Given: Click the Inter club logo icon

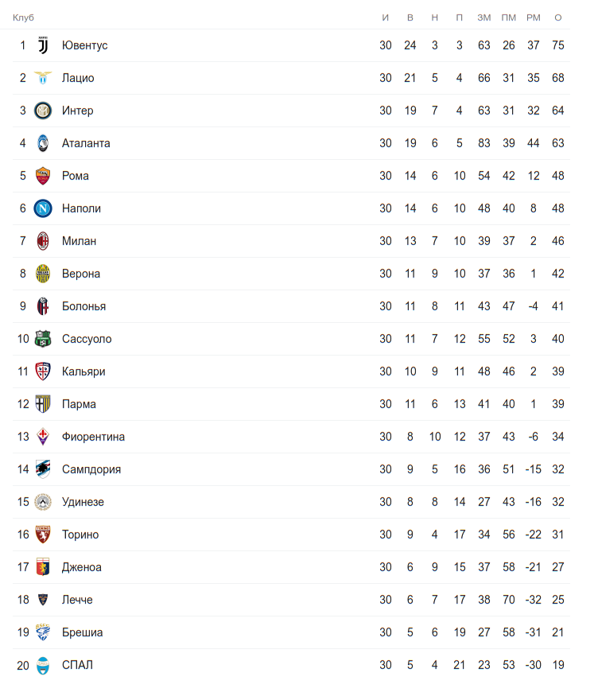Looking at the screenshot, I should click(43, 111).
